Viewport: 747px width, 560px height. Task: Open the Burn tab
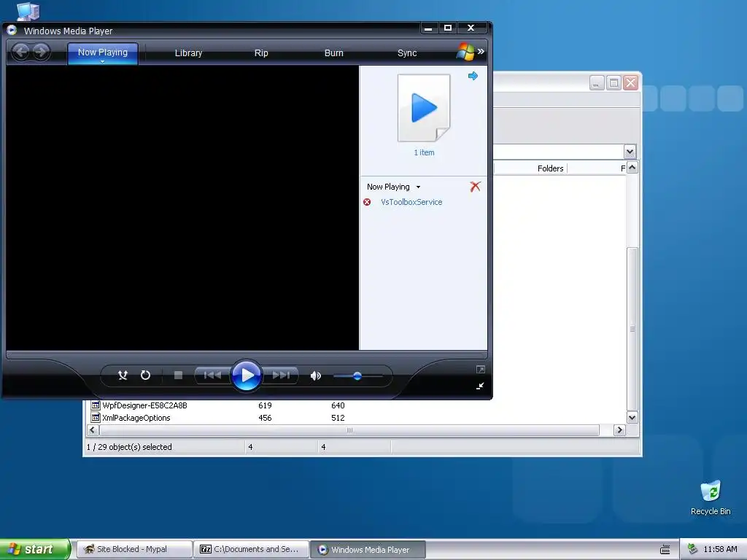333,52
